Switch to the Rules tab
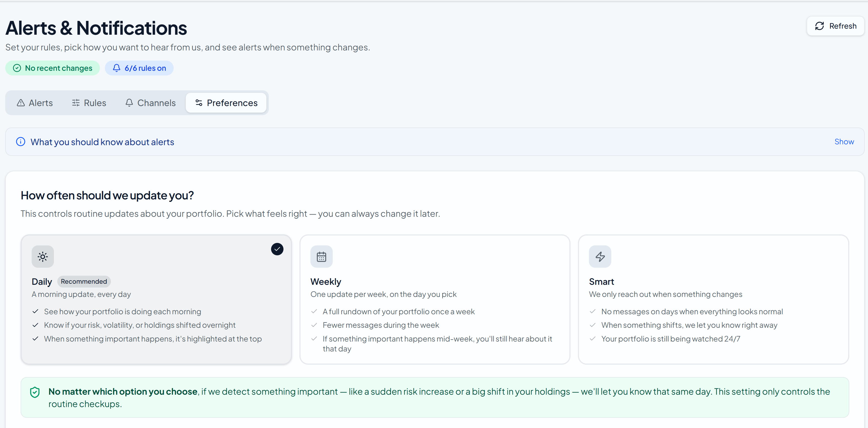Viewport: 868px width, 428px height. 89,103
